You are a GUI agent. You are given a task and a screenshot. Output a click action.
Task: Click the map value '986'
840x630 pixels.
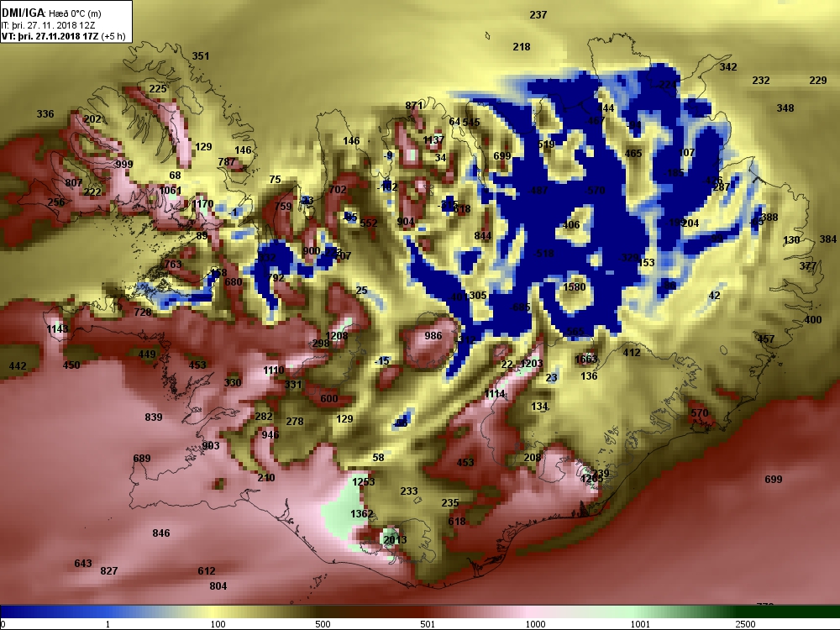tap(433, 336)
